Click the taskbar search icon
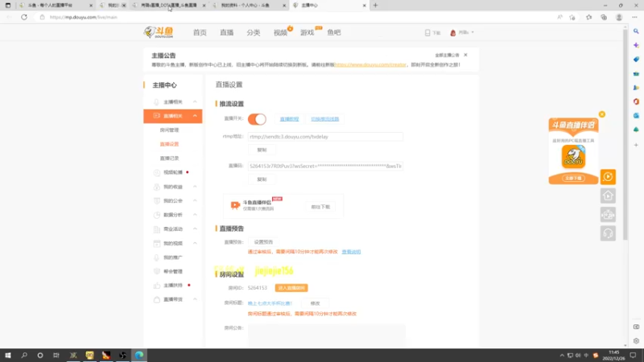The width and height of the screenshot is (644, 362). point(24,355)
